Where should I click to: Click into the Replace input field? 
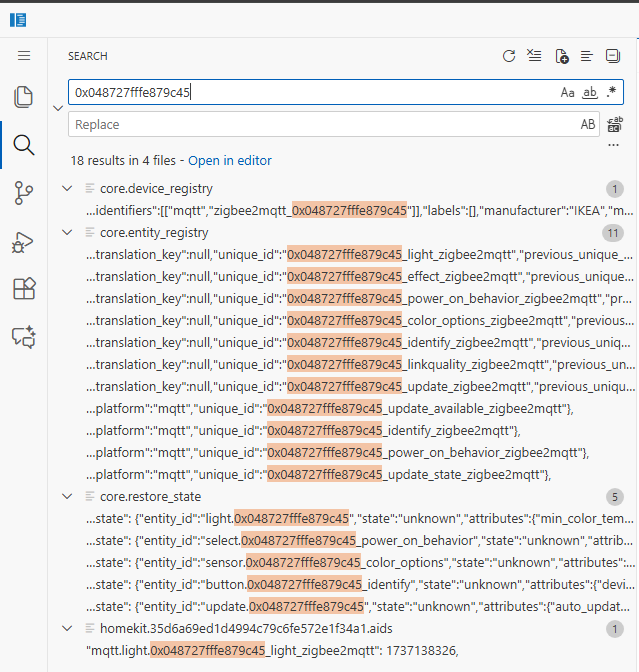[320, 125]
